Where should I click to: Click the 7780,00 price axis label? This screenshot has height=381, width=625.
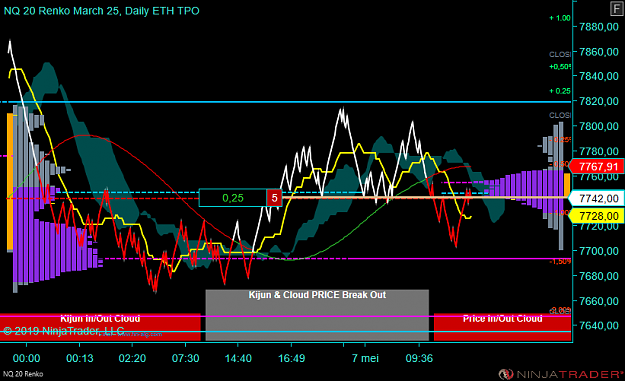pos(599,151)
